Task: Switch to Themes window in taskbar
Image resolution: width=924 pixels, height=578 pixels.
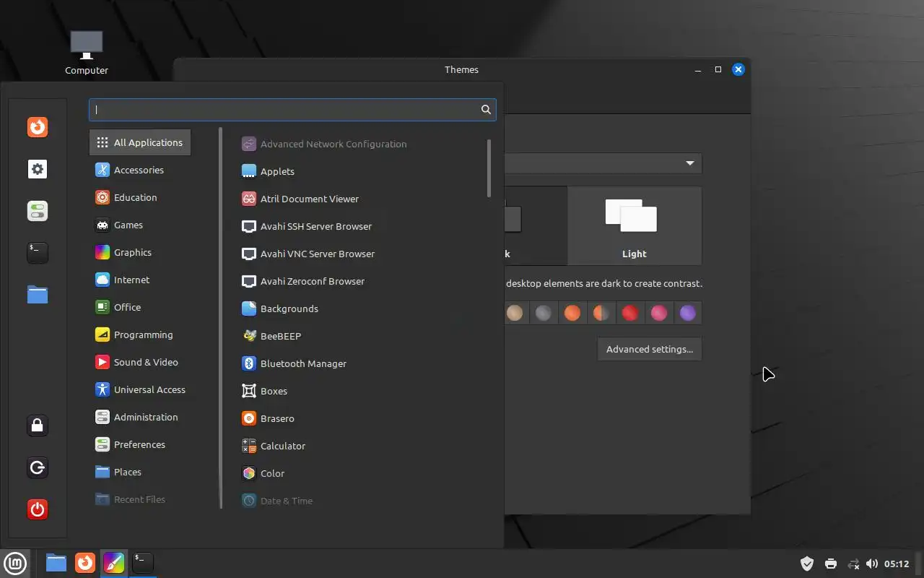Action: coord(114,563)
